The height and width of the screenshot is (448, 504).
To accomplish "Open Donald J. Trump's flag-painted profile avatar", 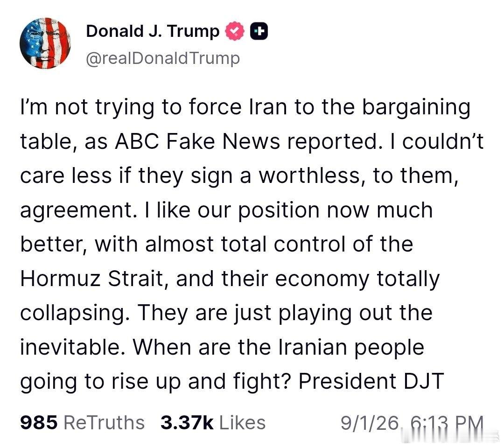I will click(45, 43).
